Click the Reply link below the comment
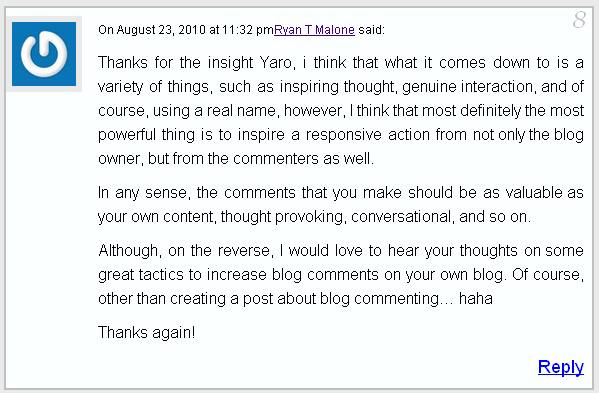This screenshot has width=599, height=393. (x=561, y=367)
